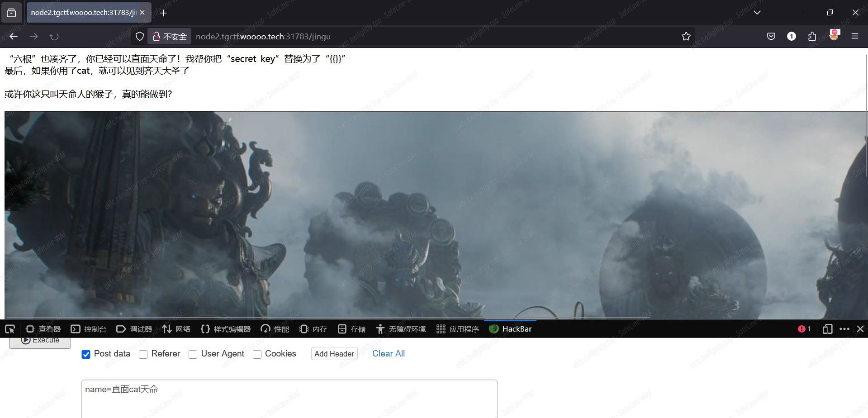Switch to the HackBar panel tab
The height and width of the screenshot is (418, 868).
point(511,329)
